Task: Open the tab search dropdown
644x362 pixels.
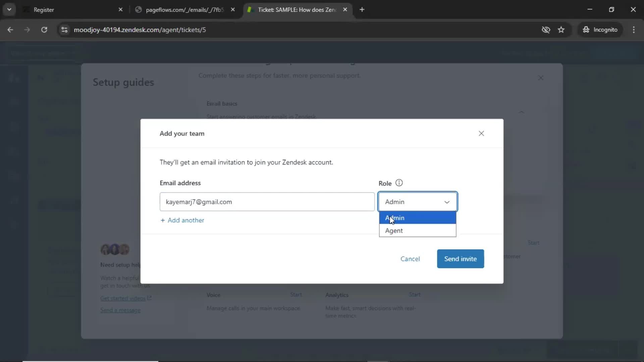Action: pos(9,9)
